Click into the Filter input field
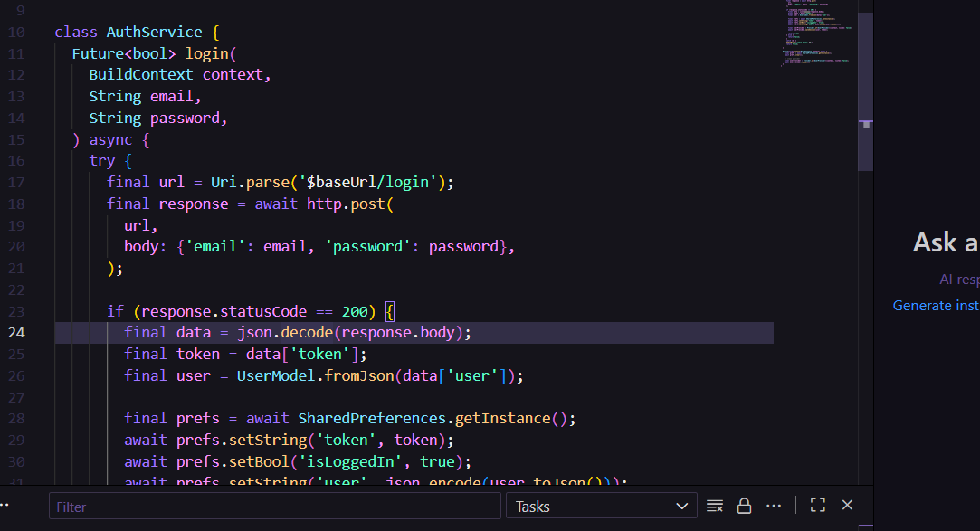Viewport: 980px width, 531px height. click(x=274, y=507)
